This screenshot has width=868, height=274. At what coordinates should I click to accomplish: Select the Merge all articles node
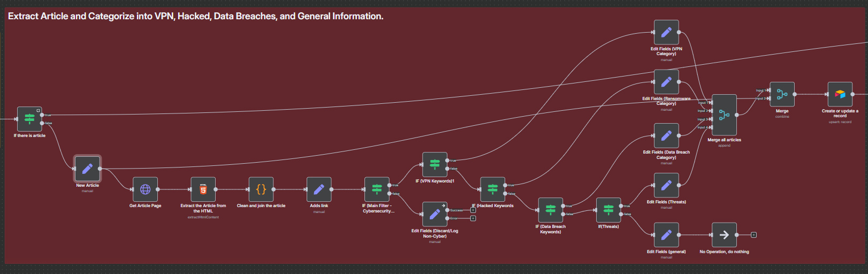[724, 115]
